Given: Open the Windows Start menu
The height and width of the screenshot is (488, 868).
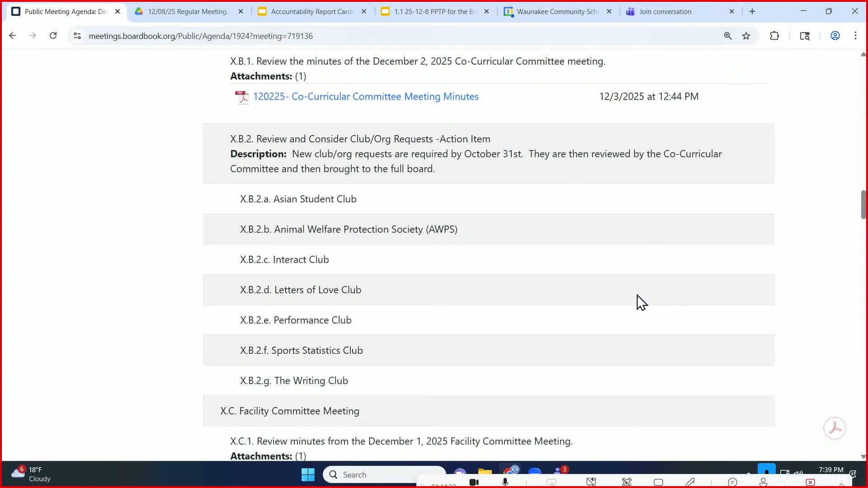Looking at the screenshot, I should [x=308, y=474].
